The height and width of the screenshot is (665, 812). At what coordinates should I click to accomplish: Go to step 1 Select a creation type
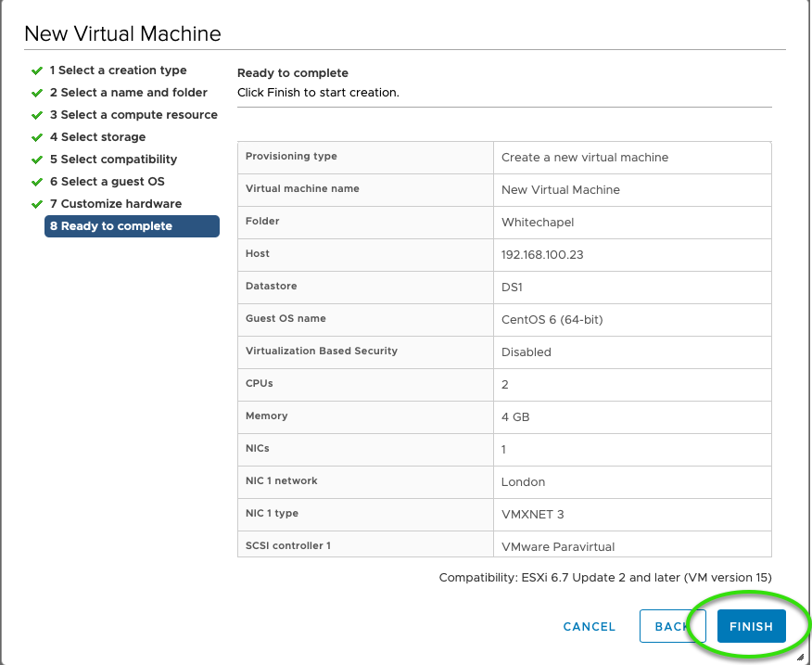(x=118, y=70)
